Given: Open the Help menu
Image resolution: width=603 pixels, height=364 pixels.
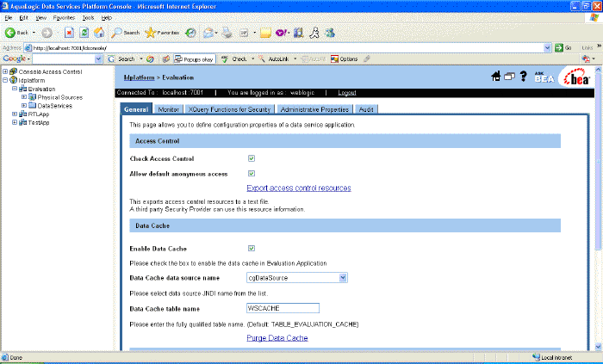Looking at the screenshot, I should pyautogui.click(x=107, y=18).
